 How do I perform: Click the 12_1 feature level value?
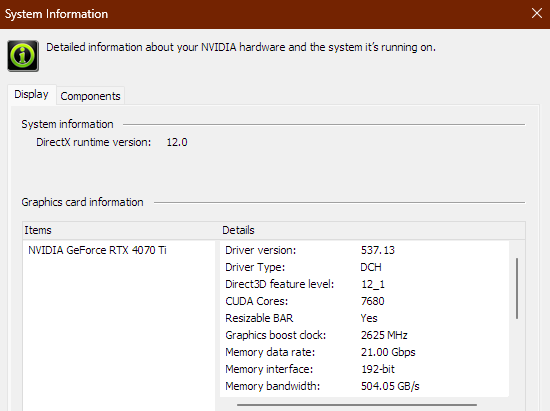[373, 284]
